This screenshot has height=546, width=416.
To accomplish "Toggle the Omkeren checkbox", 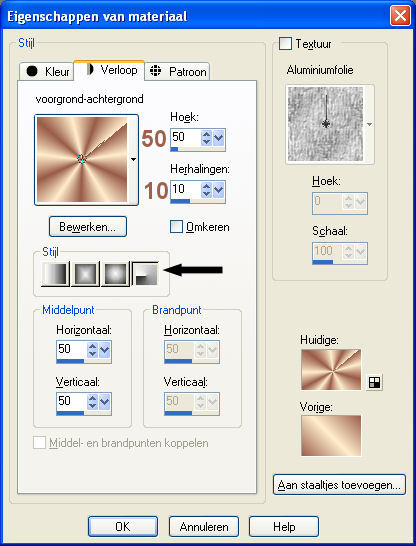I will [x=176, y=227].
